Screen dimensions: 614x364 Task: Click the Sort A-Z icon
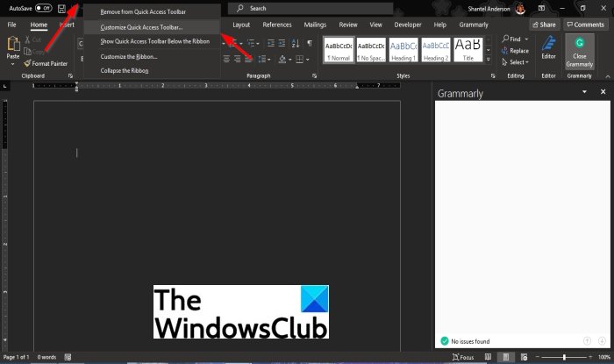296,43
